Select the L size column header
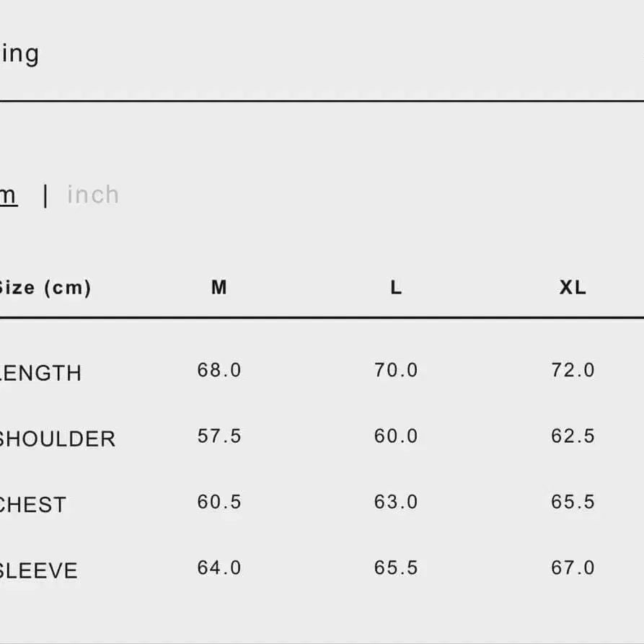Image resolution: width=644 pixels, height=644 pixels. pos(396,288)
